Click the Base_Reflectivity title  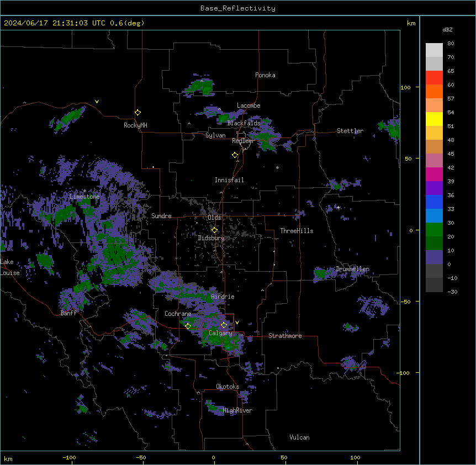(x=238, y=8)
